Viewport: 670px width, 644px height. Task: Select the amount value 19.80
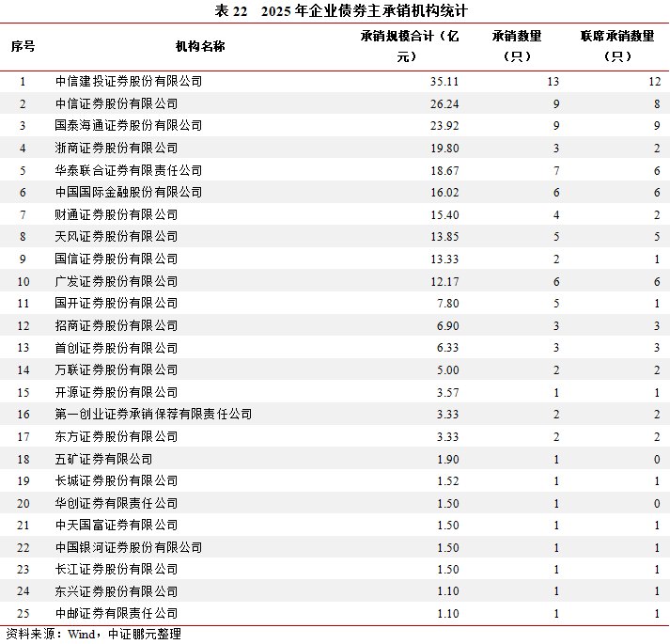[x=444, y=148]
